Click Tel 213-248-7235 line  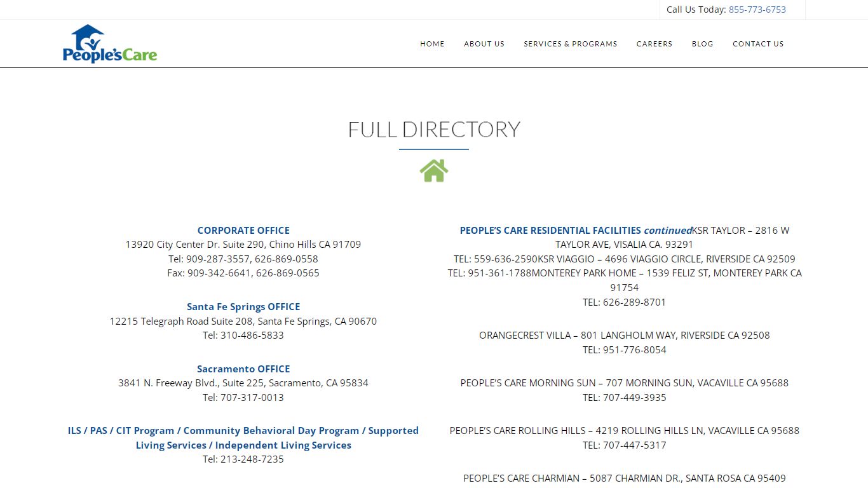(243, 459)
